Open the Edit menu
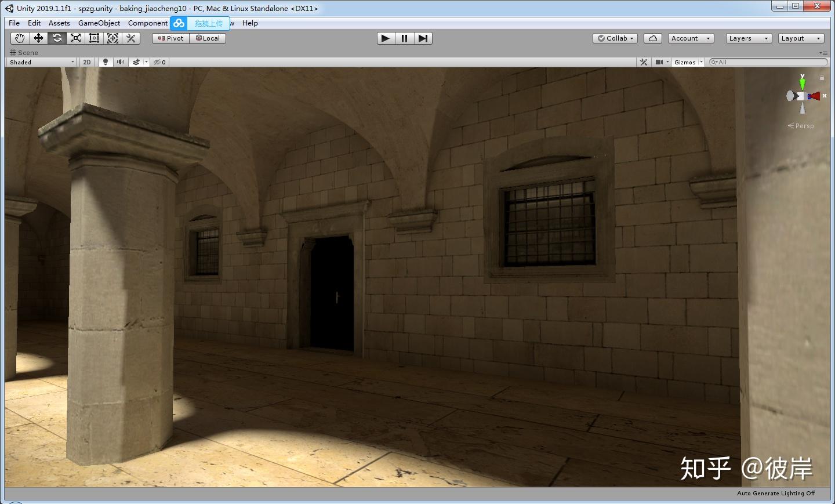 (34, 23)
